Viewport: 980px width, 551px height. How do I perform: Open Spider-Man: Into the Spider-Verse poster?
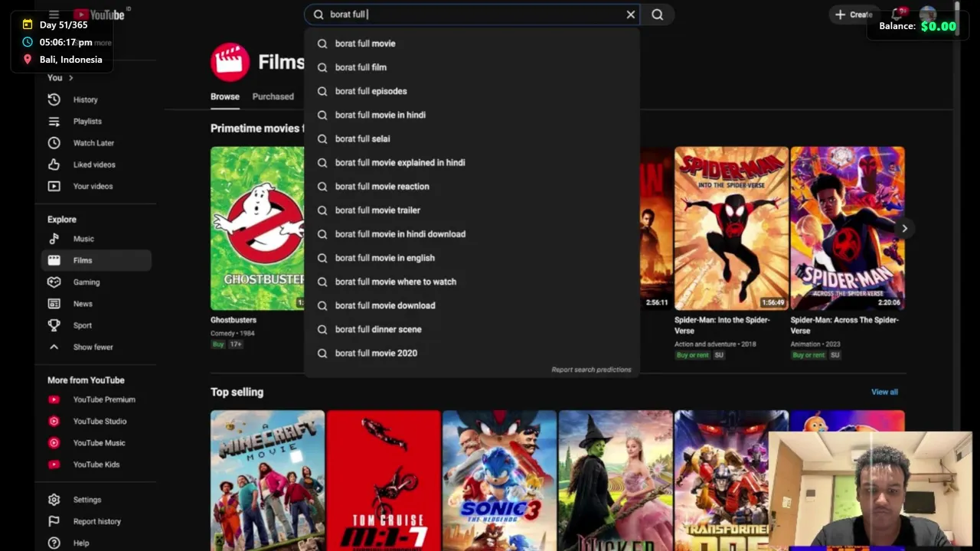(731, 228)
